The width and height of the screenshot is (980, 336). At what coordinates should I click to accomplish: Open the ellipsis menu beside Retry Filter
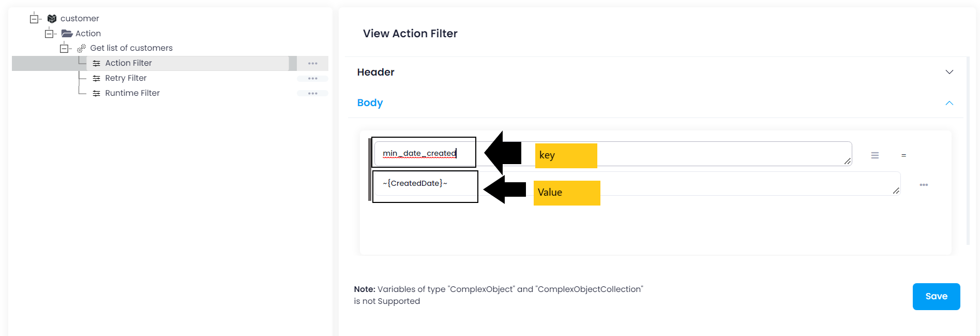(x=312, y=78)
